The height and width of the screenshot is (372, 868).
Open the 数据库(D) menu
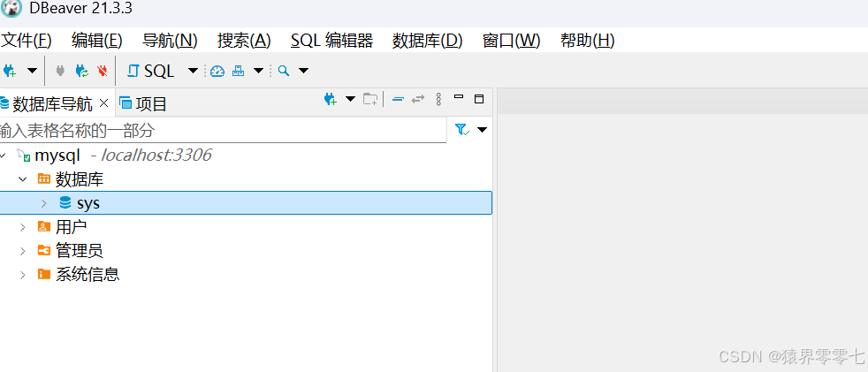click(427, 41)
